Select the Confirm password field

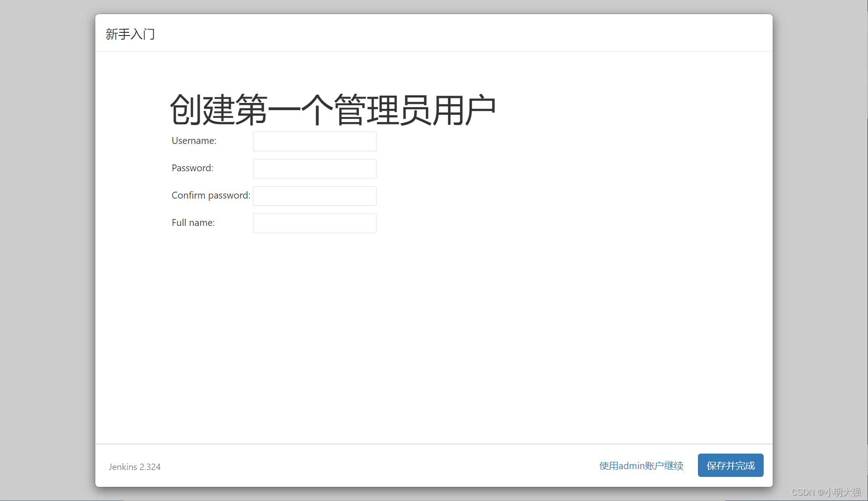[314, 196]
